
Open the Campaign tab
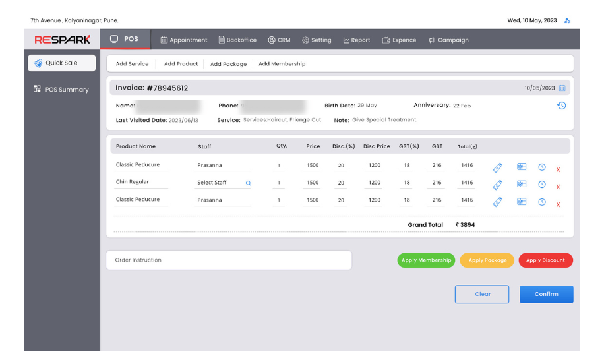(448, 40)
